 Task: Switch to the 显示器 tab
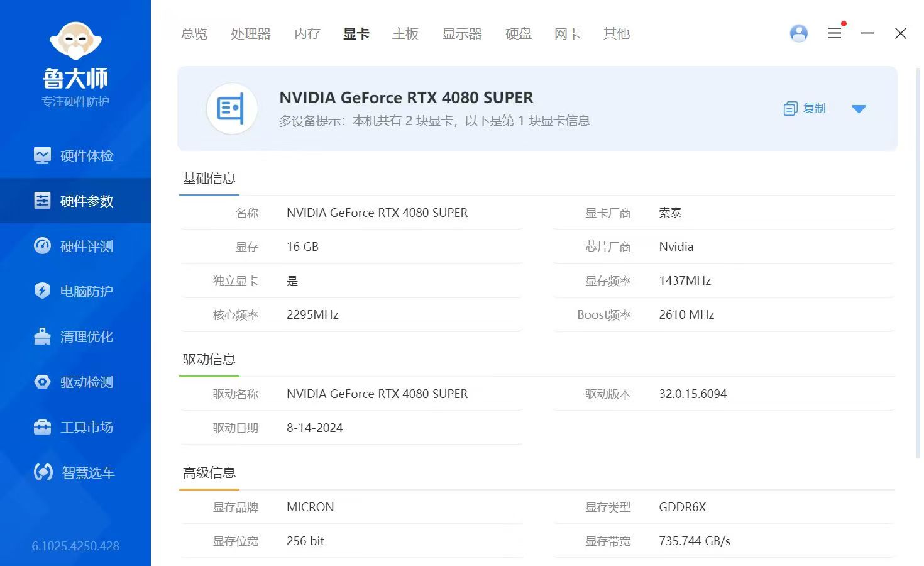(x=462, y=34)
